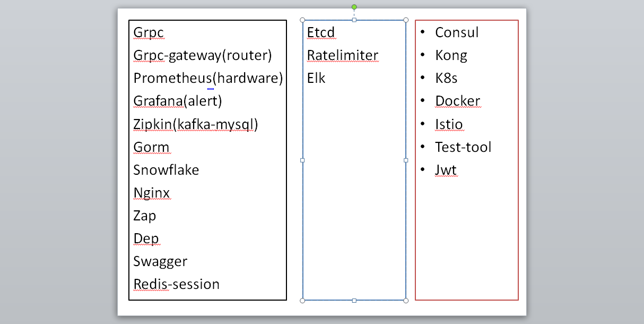Image resolution: width=644 pixels, height=324 pixels.
Task: Click the green rotation handle above the text box
Action: coord(354,7)
